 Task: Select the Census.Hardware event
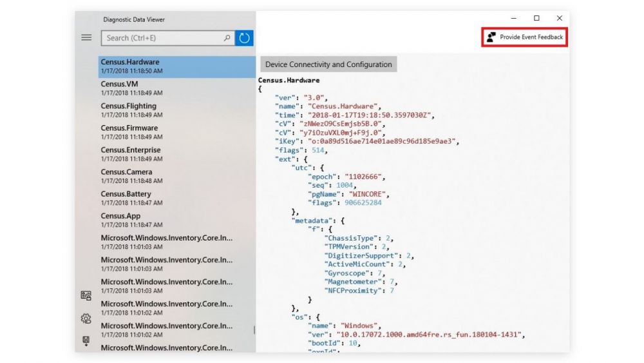pos(177,66)
